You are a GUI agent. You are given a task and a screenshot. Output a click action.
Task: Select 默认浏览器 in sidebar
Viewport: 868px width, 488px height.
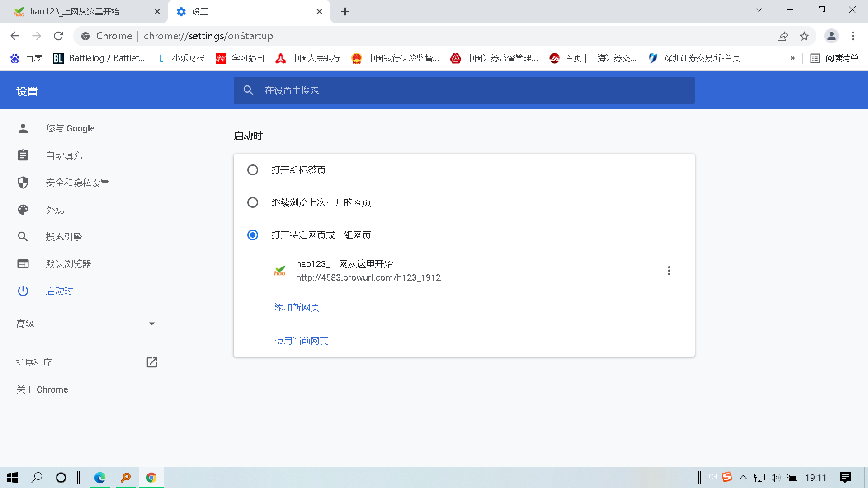69,264
